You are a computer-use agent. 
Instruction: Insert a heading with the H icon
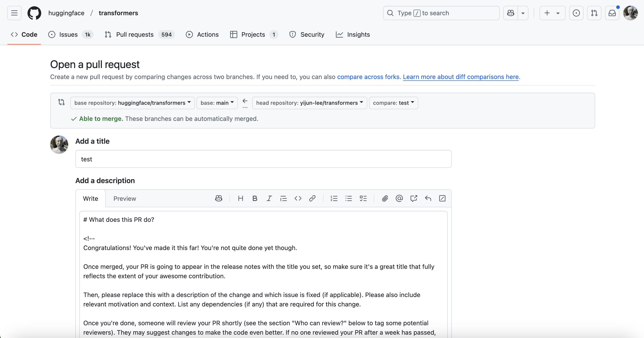coord(240,198)
